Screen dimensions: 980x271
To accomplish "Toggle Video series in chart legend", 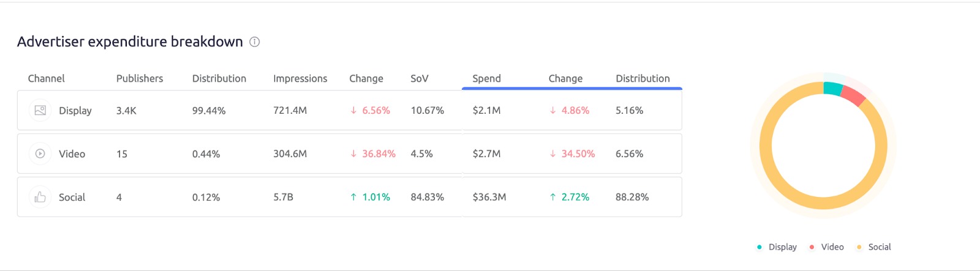I will tap(827, 247).
